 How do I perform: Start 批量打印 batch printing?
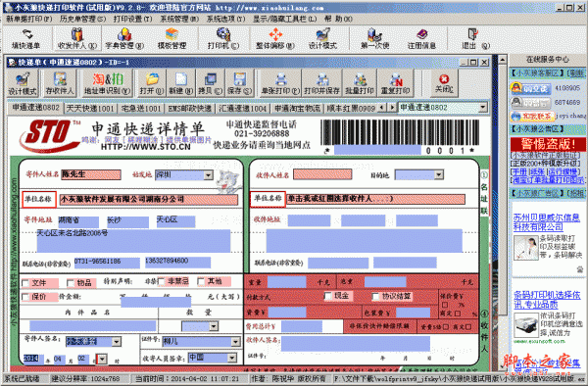click(360, 83)
